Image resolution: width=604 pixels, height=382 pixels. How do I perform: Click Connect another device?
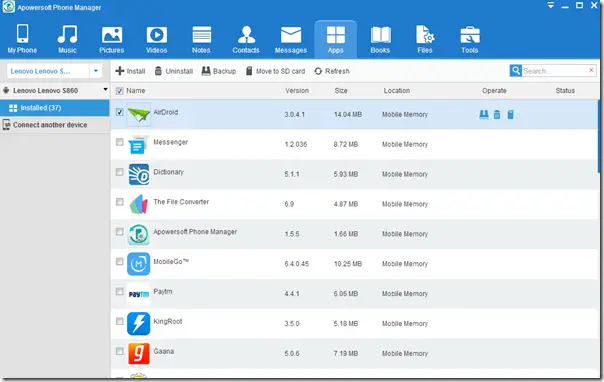point(45,125)
